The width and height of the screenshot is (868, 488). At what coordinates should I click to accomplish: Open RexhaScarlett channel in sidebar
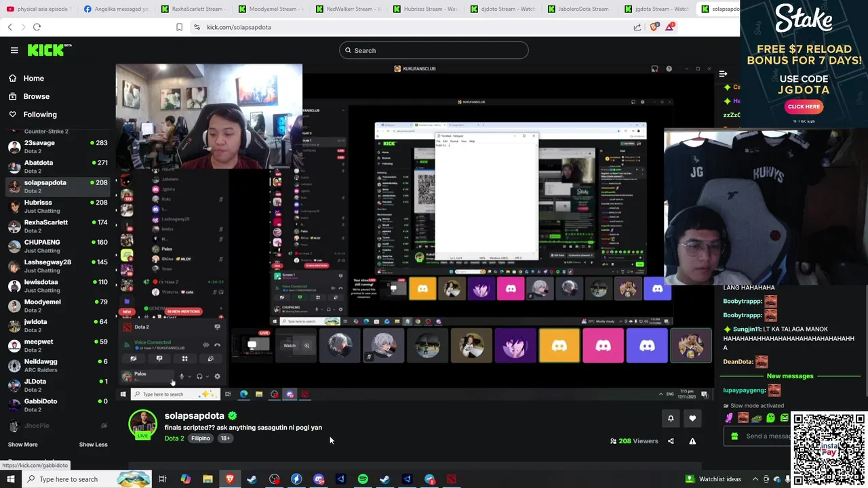click(58, 226)
